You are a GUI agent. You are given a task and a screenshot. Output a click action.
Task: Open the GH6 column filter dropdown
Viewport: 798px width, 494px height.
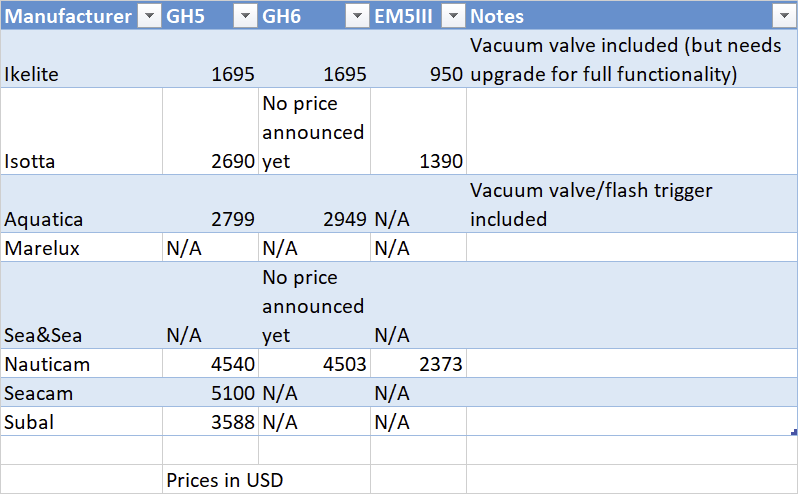tap(357, 16)
